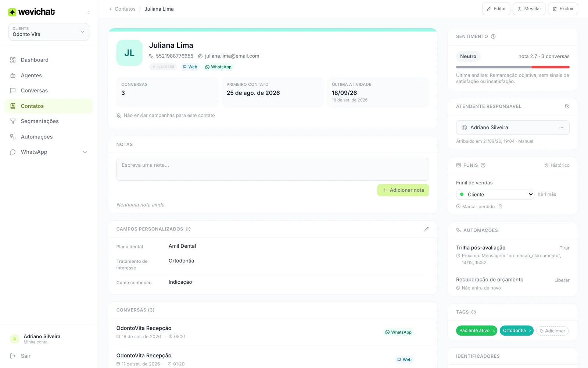Remove the Ortodontia tag
Screen dimensions: 588x368
[x=530, y=331]
